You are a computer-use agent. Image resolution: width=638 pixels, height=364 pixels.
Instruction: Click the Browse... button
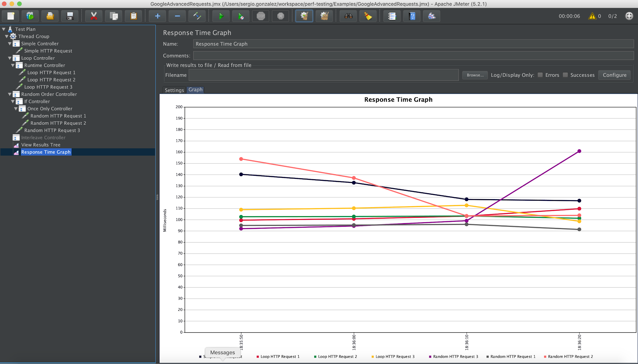[475, 75]
